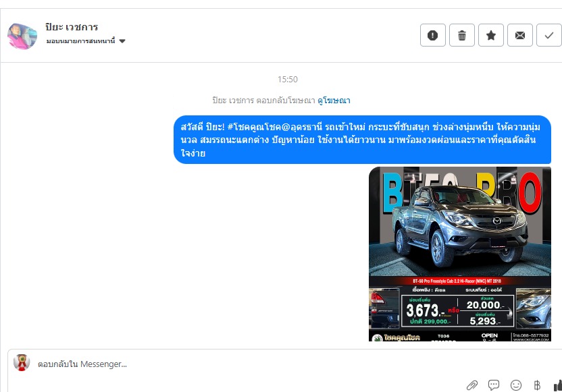This screenshot has width=562, height=392.
Task: Click the blue greeting message bubble
Action: (x=362, y=140)
